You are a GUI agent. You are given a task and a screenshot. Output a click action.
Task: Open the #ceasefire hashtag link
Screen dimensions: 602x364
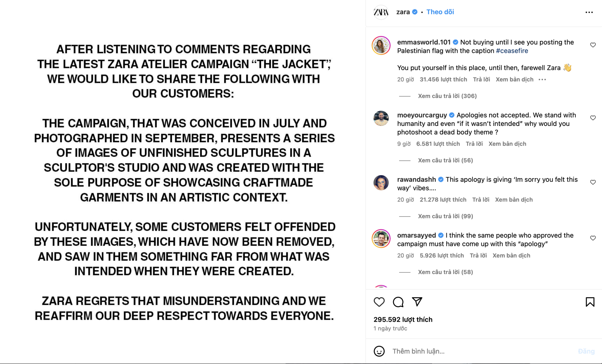(x=512, y=50)
